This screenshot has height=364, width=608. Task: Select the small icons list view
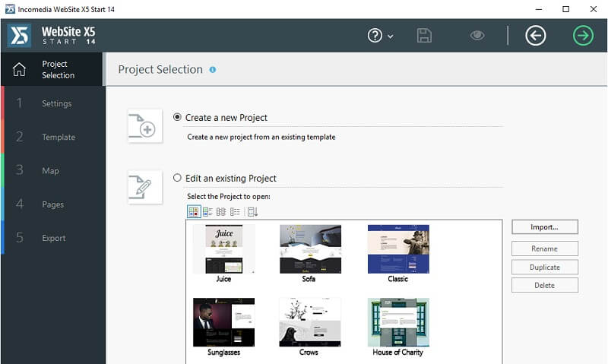[221, 212]
